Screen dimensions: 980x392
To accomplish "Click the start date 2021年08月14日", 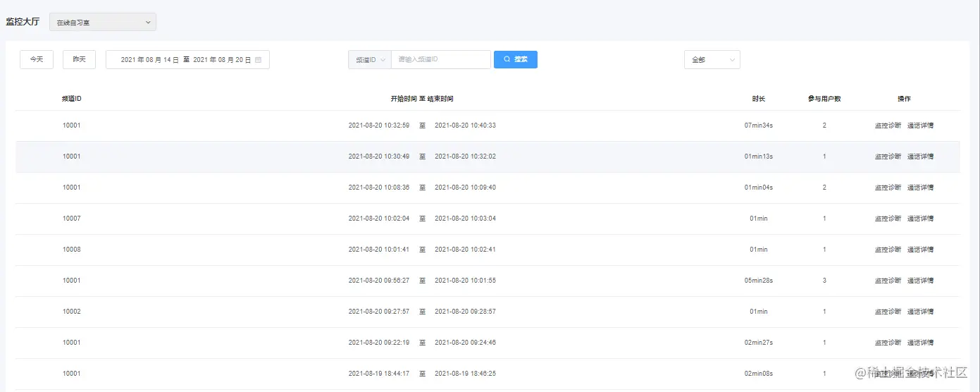I will tap(150, 60).
